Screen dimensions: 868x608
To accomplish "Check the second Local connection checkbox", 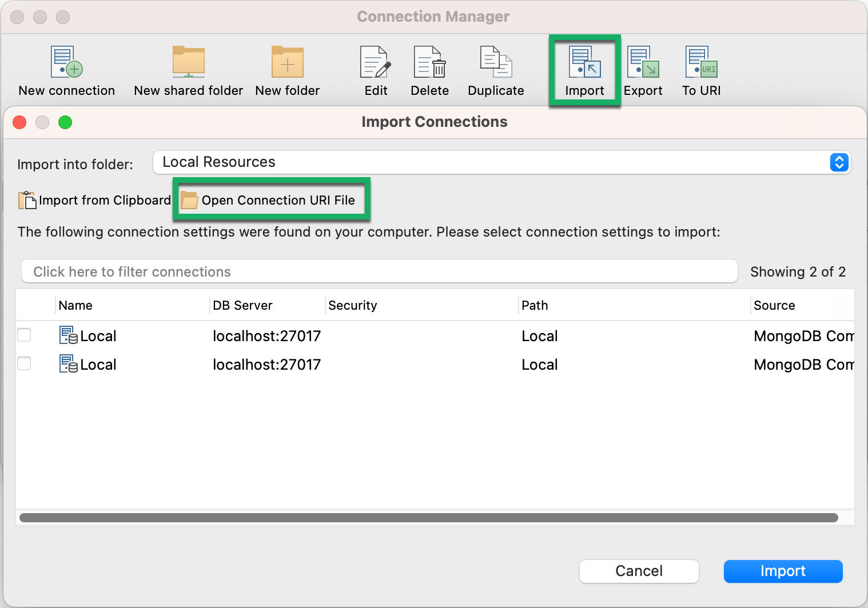I will (x=24, y=364).
